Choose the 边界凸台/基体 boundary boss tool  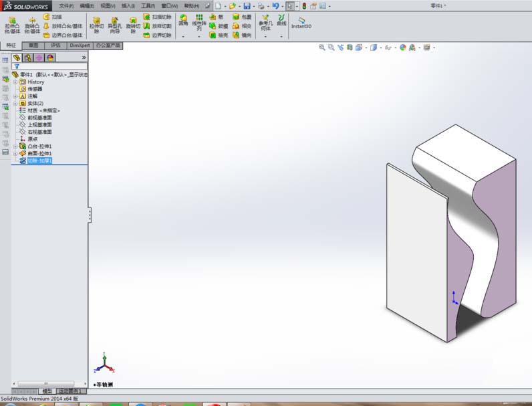coord(63,35)
